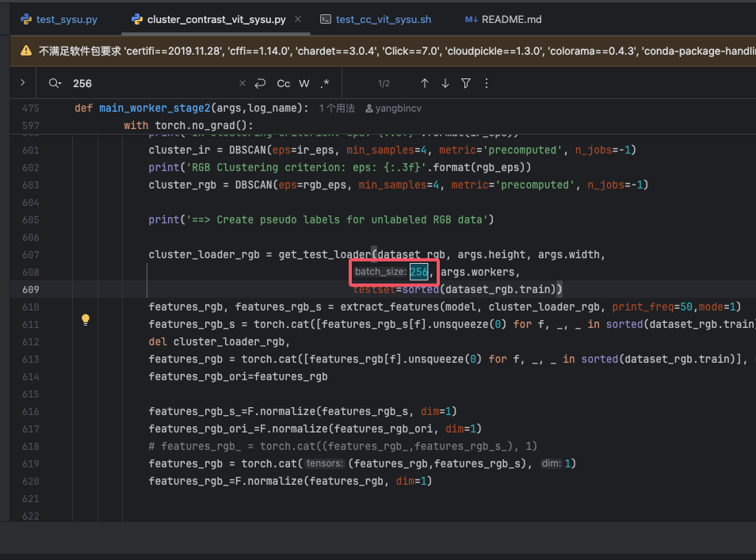
Task: Click the highlighted 256 batch size value
Action: 418,272
